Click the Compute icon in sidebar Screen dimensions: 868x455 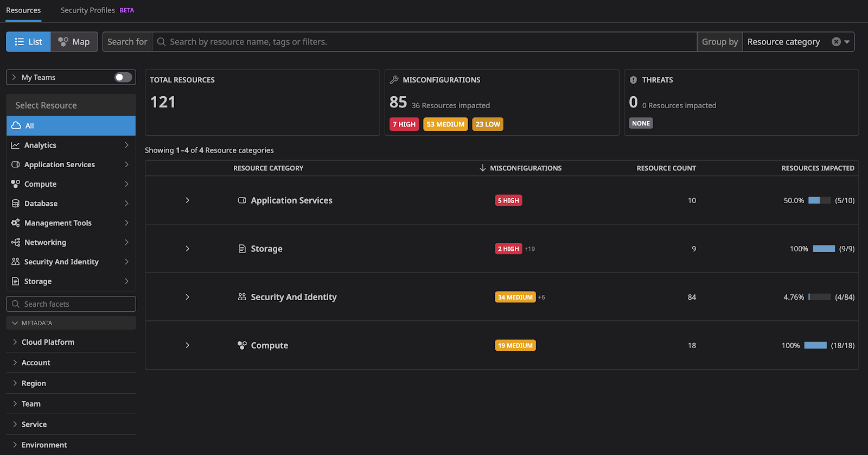pyautogui.click(x=15, y=184)
